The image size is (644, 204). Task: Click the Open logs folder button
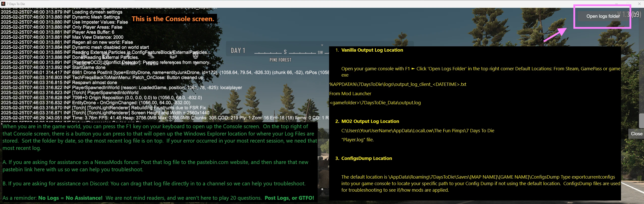pos(603,16)
